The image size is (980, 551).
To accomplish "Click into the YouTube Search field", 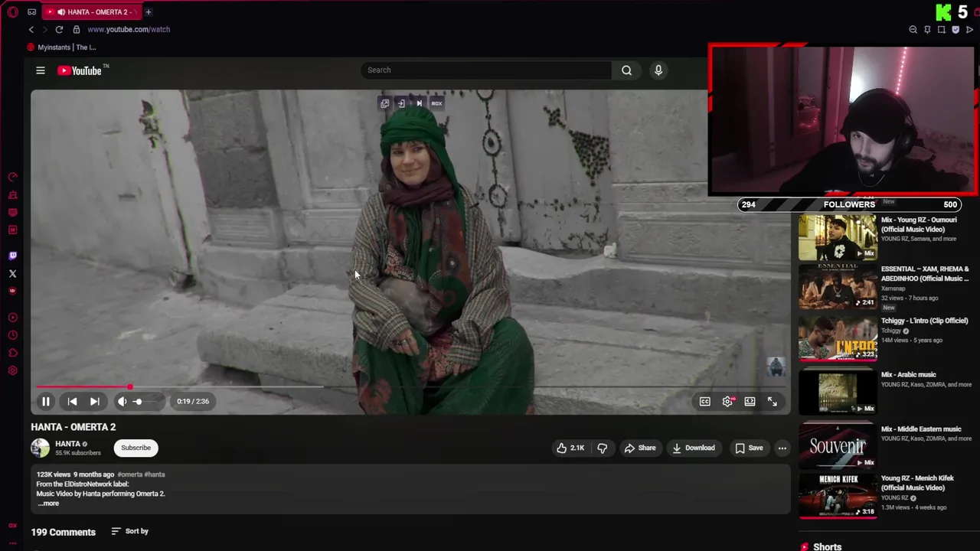I will point(486,70).
